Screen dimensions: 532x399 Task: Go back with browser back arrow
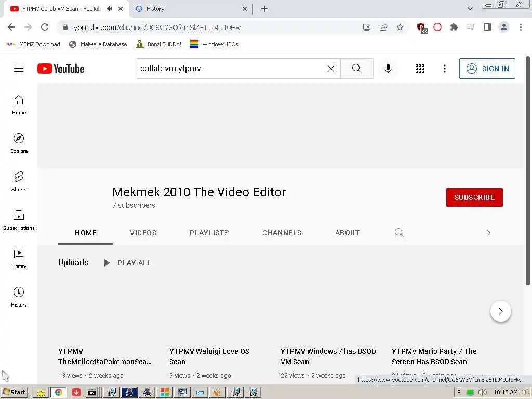[11, 27]
